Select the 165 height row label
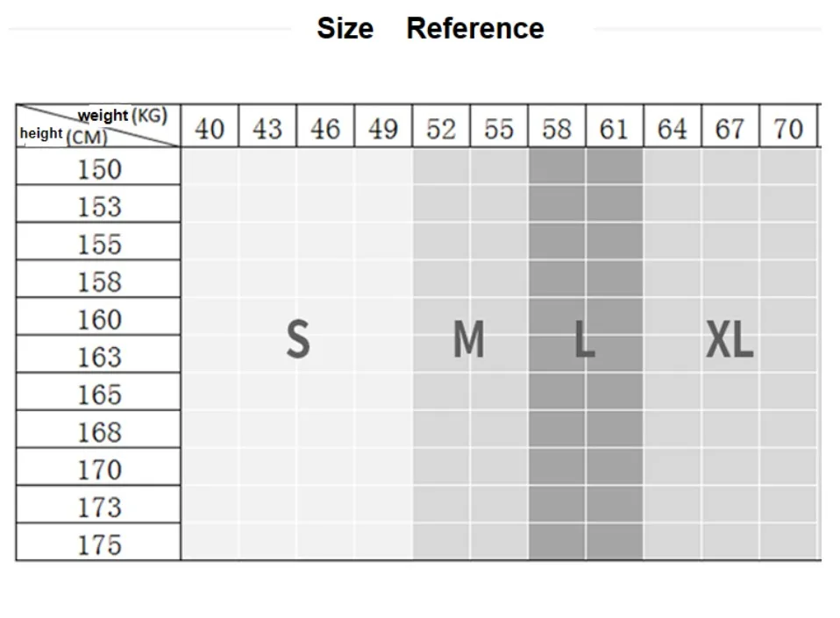 (x=98, y=394)
